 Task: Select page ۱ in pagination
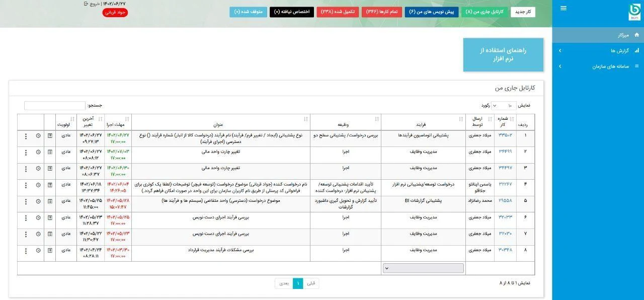[x=298, y=283]
